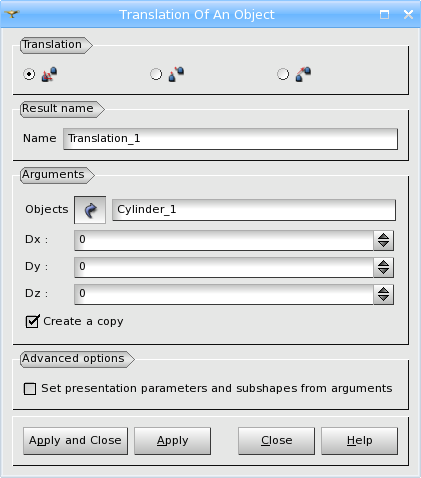The height and width of the screenshot is (478, 421).
Task: Increase the Dz value with its up arrow
Action: 384,290
